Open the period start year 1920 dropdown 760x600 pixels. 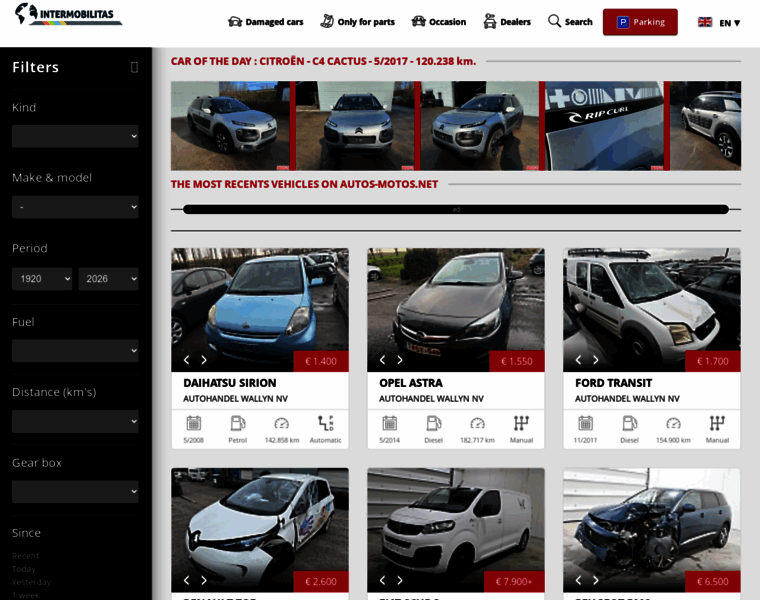42,279
